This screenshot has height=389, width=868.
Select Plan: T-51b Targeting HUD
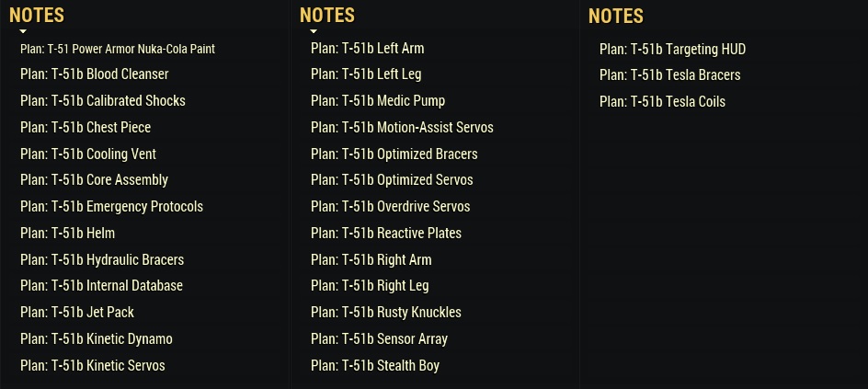672,50
